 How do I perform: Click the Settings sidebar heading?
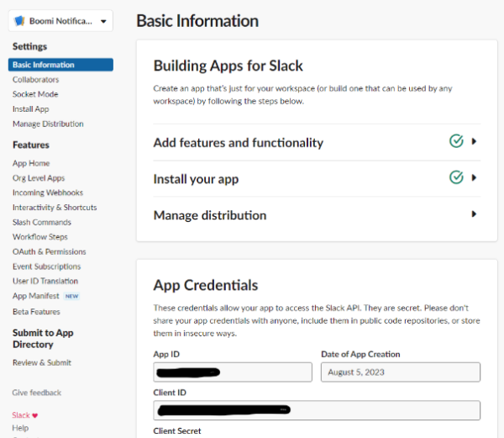29,46
